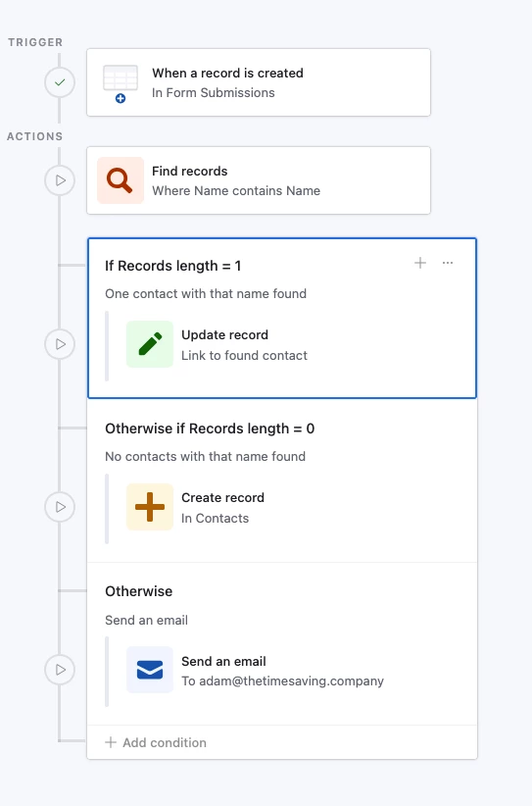Click the green pencil Update record icon

[150, 344]
